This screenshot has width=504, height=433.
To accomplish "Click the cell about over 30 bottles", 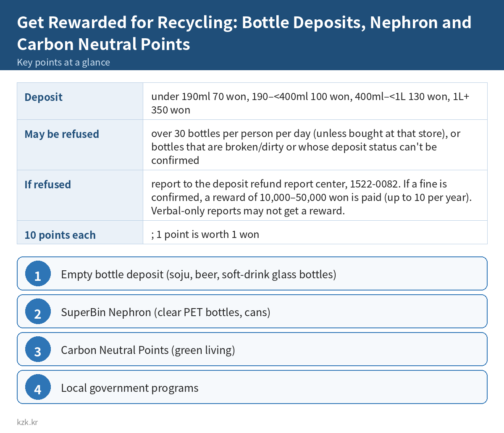I will click(315, 145).
